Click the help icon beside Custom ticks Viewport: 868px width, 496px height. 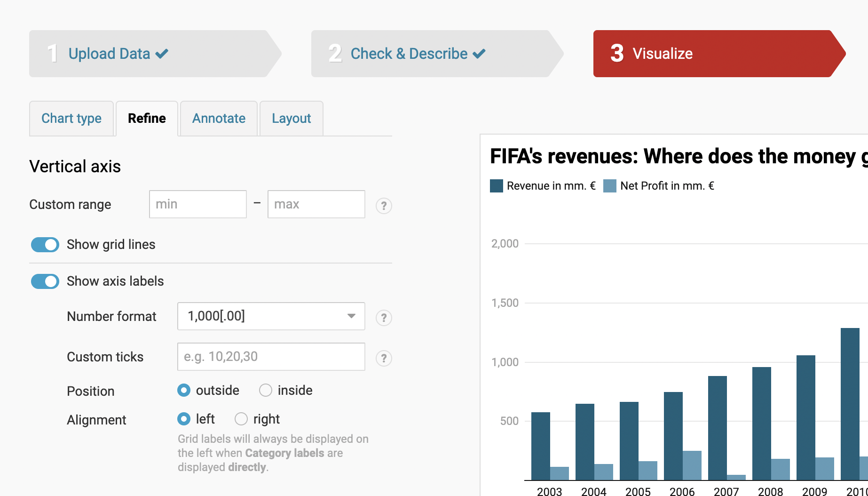click(384, 358)
